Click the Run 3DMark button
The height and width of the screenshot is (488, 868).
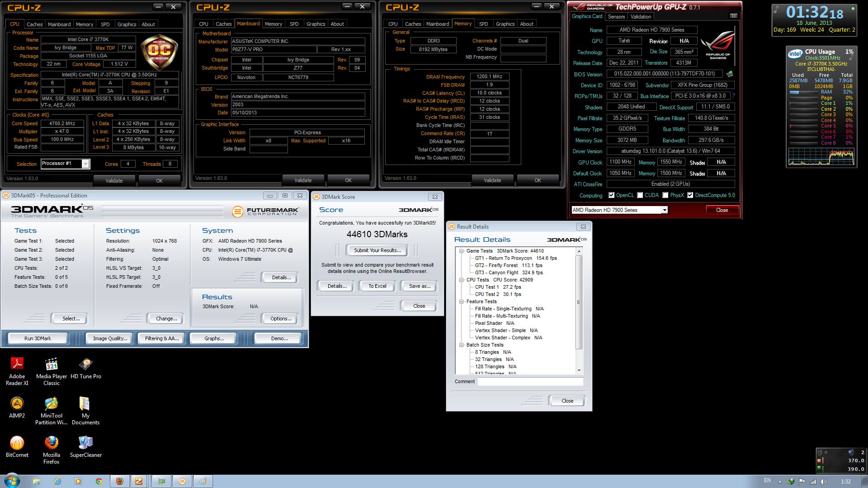pyautogui.click(x=38, y=338)
